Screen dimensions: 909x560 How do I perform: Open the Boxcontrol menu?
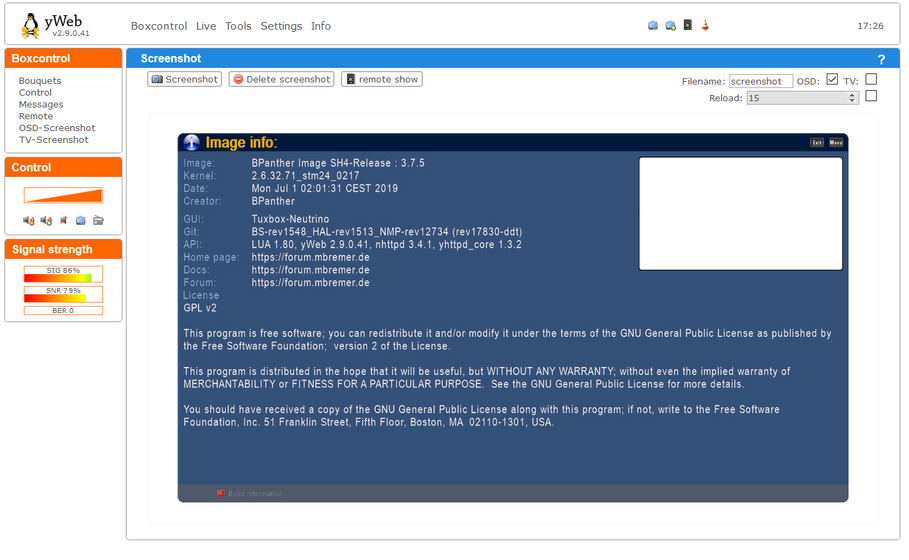tap(159, 26)
